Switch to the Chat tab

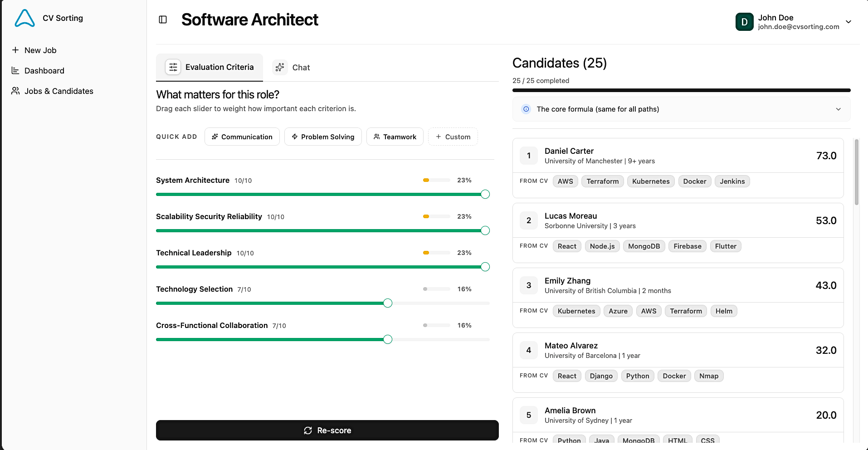click(300, 67)
